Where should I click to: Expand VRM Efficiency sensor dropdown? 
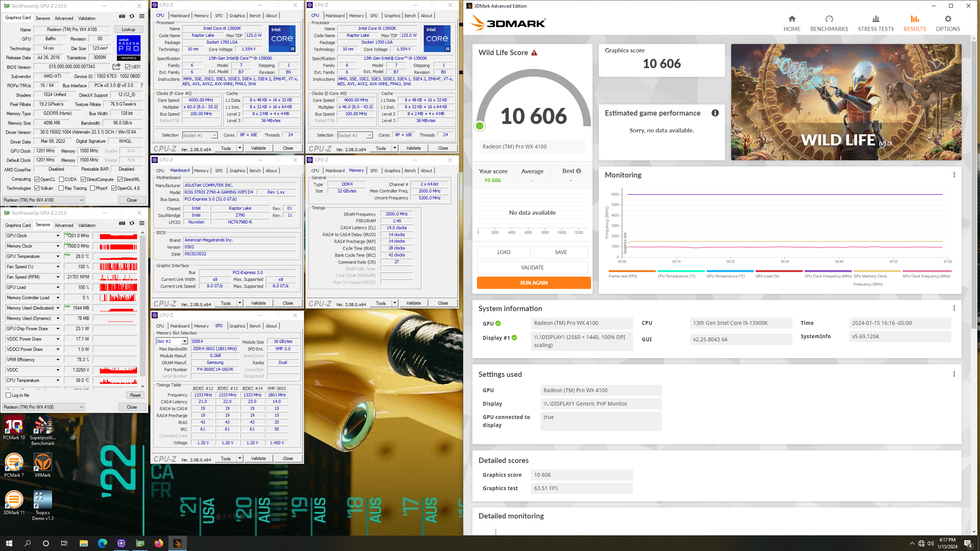pos(58,360)
